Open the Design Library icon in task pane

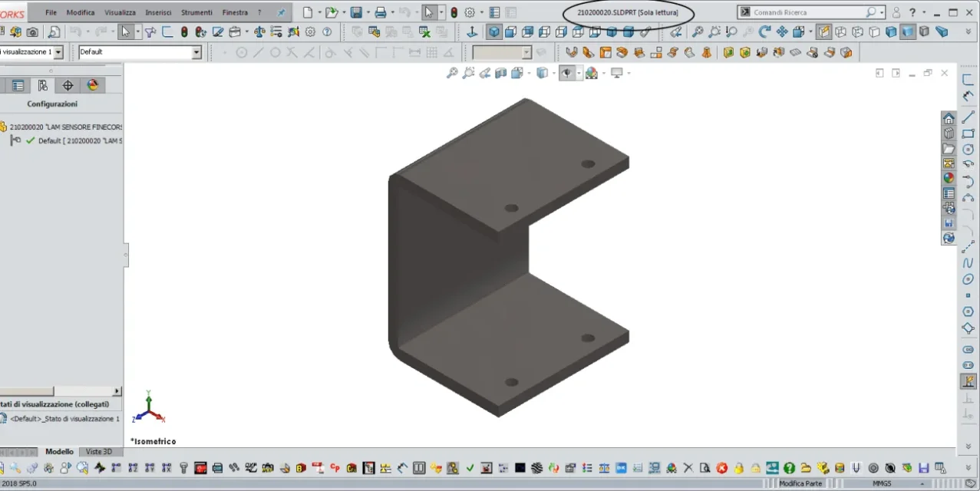point(949,133)
